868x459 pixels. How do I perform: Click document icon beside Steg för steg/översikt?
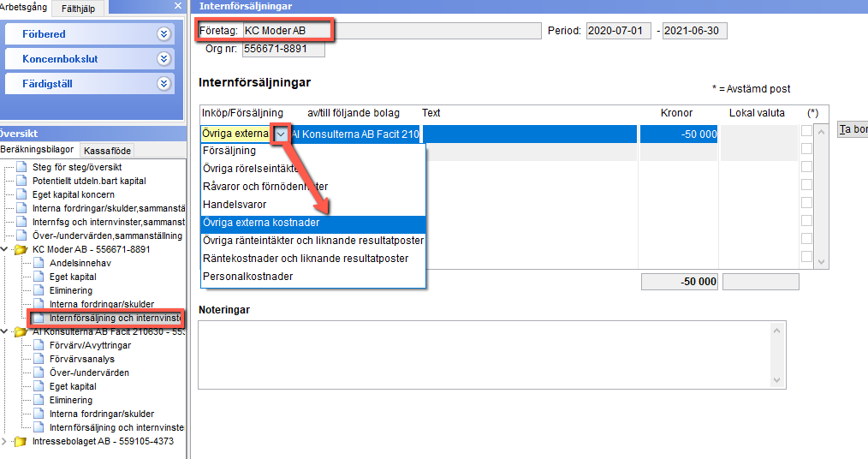21,167
